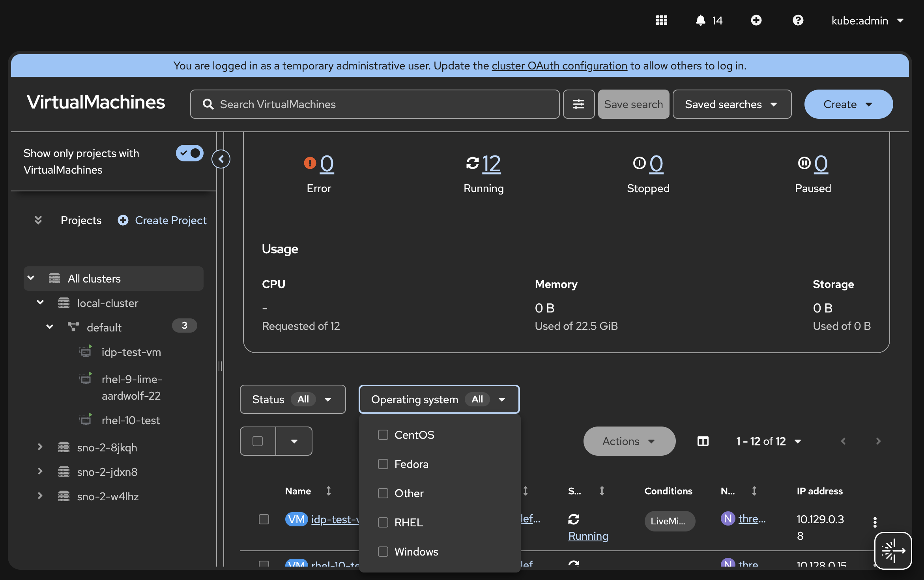The width and height of the screenshot is (924, 580).
Task: Open the Saved searches dropdown
Action: coord(731,104)
